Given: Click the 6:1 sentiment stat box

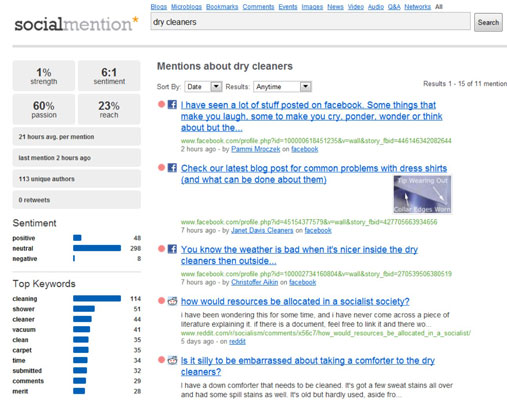Looking at the screenshot, I should coord(109,76).
